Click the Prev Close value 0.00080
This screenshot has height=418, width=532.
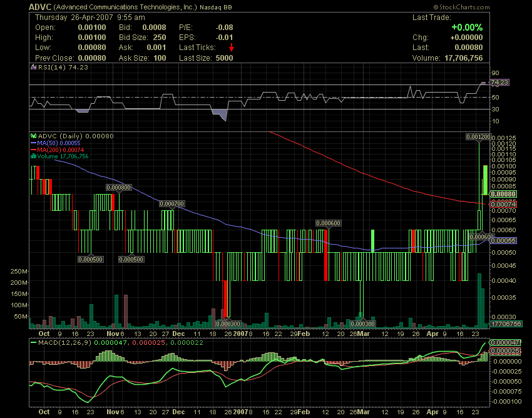(x=92, y=58)
